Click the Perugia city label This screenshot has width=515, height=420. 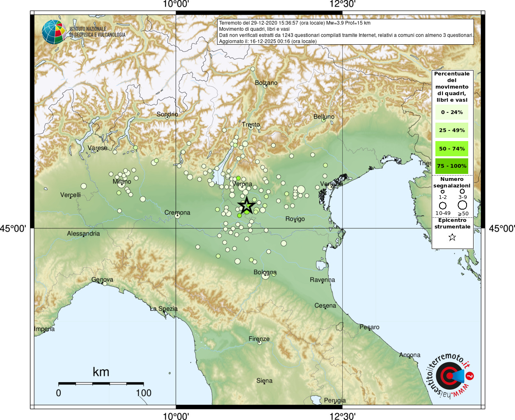click(x=334, y=400)
